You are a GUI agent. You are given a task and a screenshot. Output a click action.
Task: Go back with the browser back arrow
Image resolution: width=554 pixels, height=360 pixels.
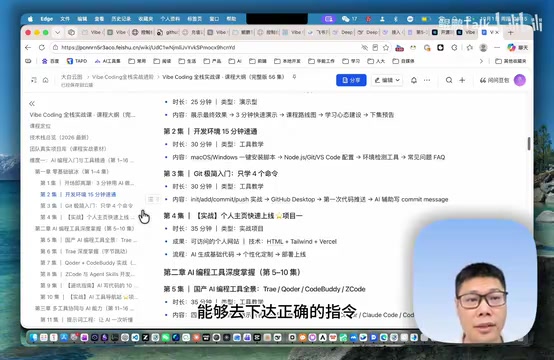28,47
